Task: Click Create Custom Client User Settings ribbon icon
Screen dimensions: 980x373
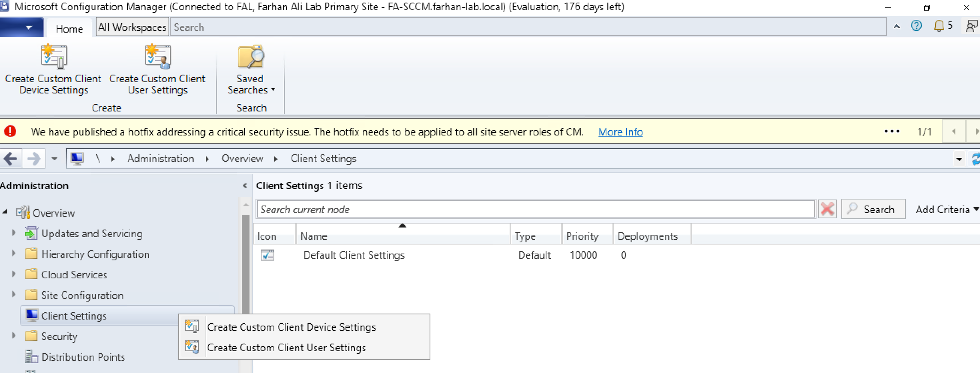Action: click(157, 57)
